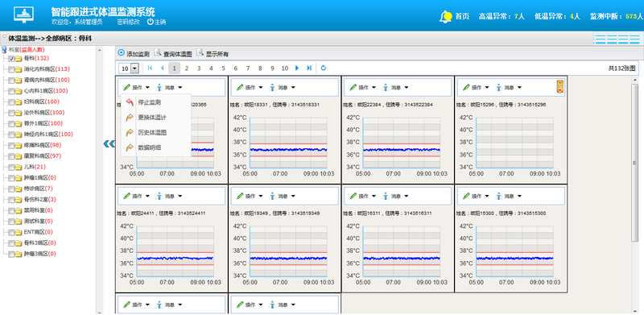This screenshot has width=644, height=315.
Task: Go to page 2 in pager
Action: (187, 68)
